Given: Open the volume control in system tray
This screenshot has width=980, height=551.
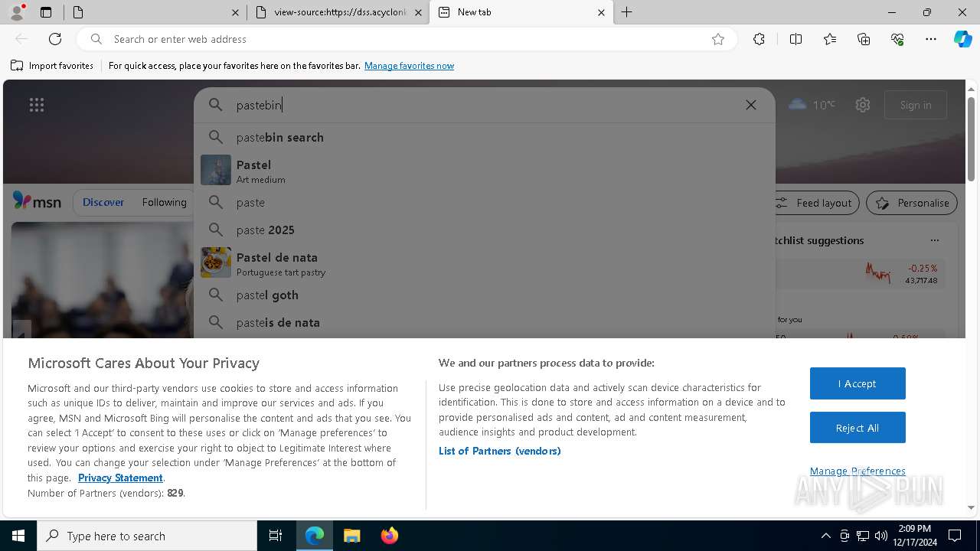Looking at the screenshot, I should [x=881, y=536].
